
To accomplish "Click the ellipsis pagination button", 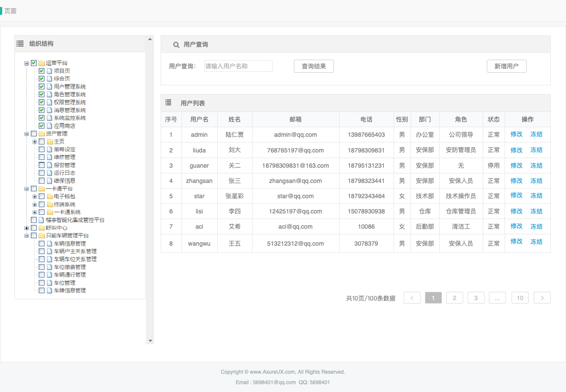I will [x=497, y=298].
